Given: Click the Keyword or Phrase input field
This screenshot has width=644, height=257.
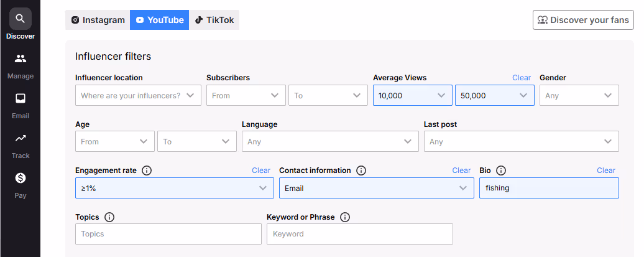Looking at the screenshot, I should (359, 234).
